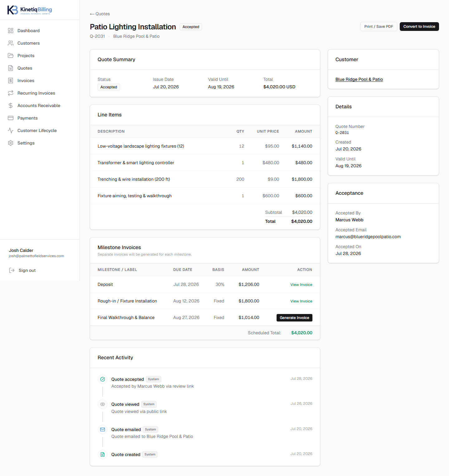
Task: Convert the quote to an invoice
Action: [x=419, y=27]
